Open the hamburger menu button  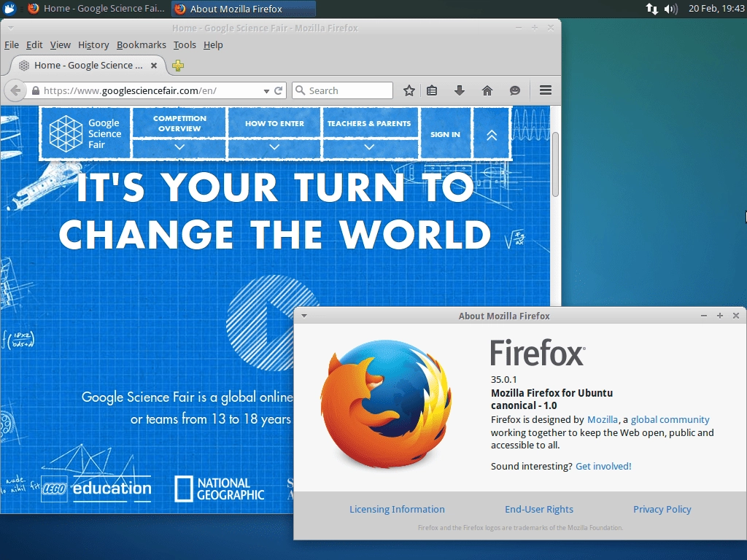(546, 90)
